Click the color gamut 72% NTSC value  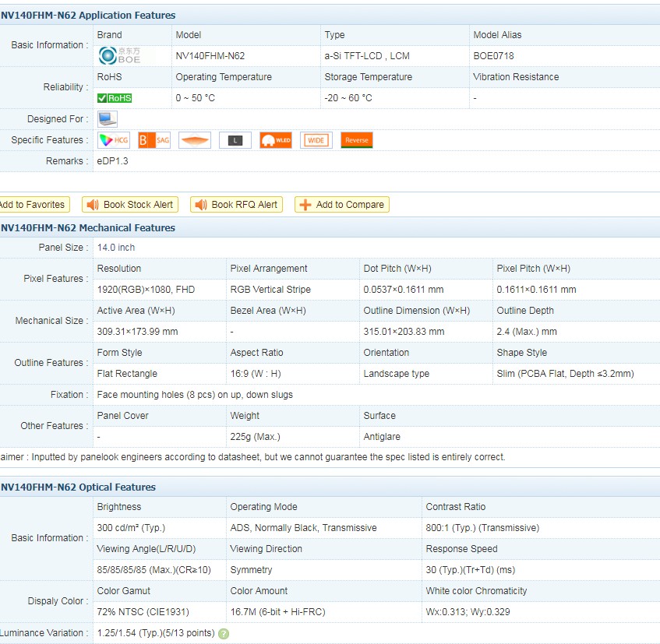point(143,612)
